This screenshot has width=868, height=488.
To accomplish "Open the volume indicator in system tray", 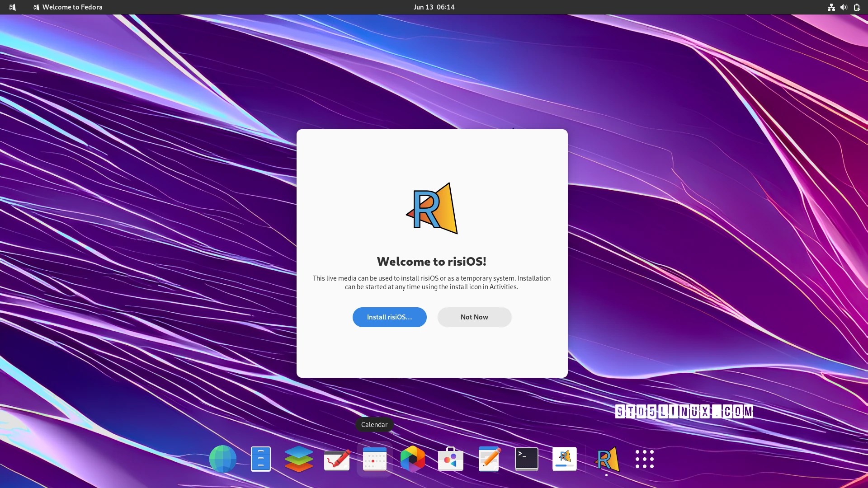I will pyautogui.click(x=844, y=7).
